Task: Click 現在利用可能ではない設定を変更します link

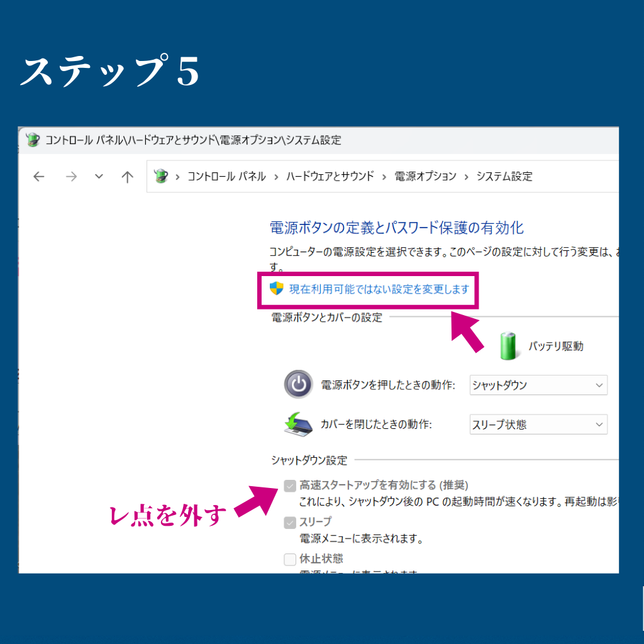Action: [x=379, y=289]
